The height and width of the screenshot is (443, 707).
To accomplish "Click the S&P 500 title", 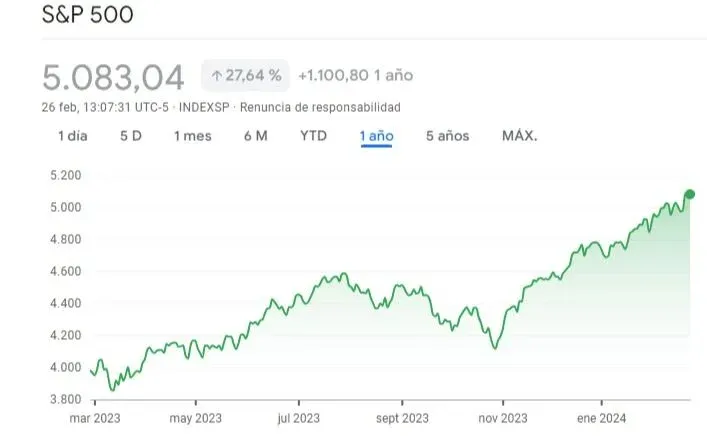I will point(88,16).
